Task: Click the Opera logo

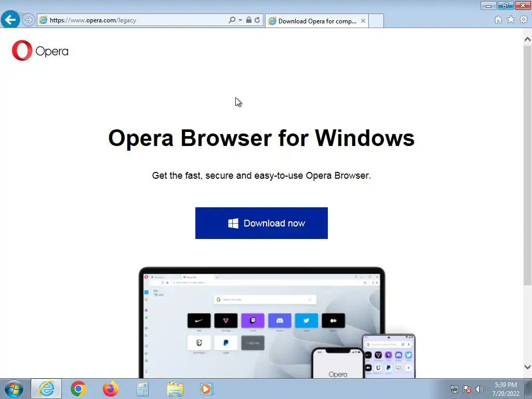Action: [40, 50]
